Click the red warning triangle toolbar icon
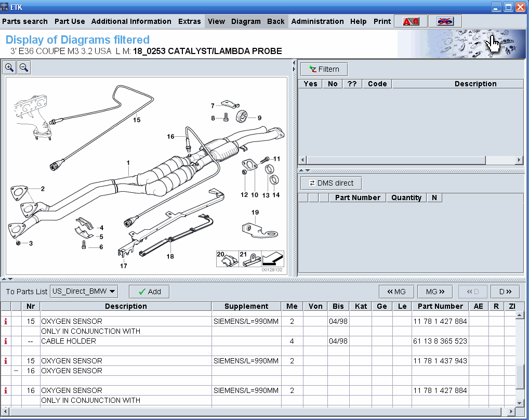 pos(411,21)
